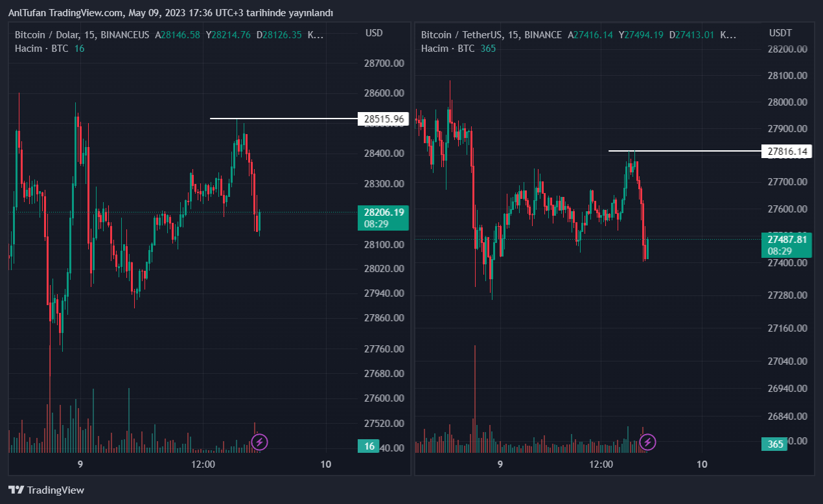The image size is (823, 504).
Task: Click the purple lightning icon on the Bitcoin/Dolar chart
Action: [x=259, y=442]
